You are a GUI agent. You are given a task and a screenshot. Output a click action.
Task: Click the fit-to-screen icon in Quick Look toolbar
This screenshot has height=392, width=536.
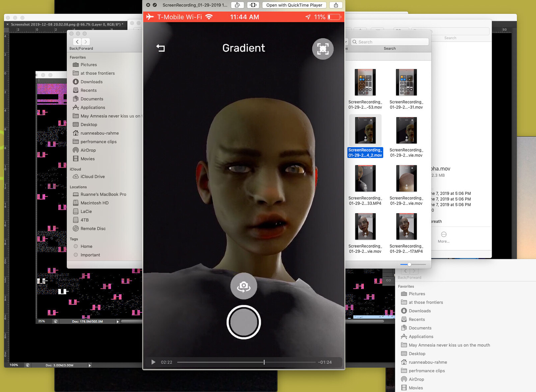253,5
